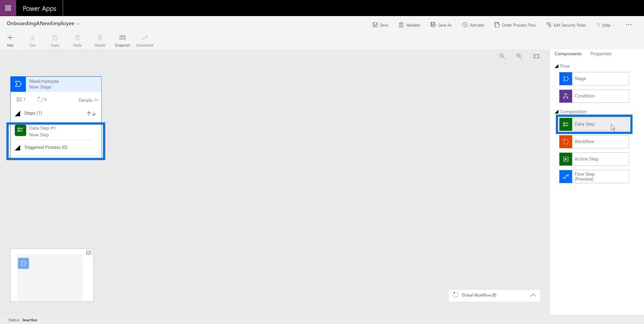Click the NewEmployee stage chevron icon
The height and width of the screenshot is (324, 644).
18,84
